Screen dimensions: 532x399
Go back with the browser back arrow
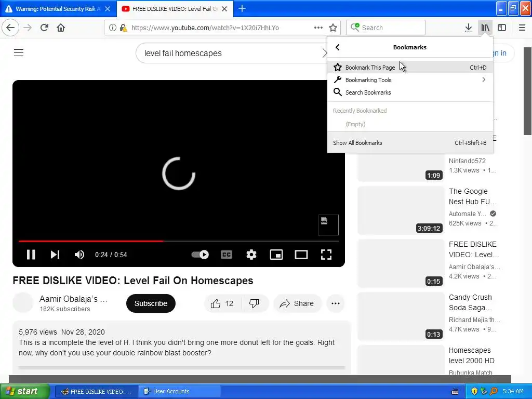click(x=10, y=28)
